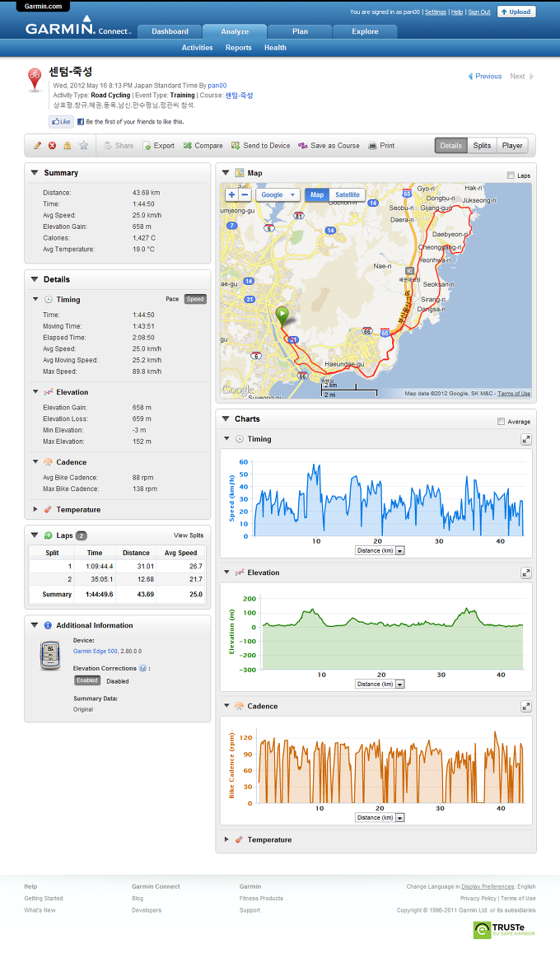This screenshot has height=958, width=560.
Task: Go to Activities submenu
Action: [x=198, y=48]
